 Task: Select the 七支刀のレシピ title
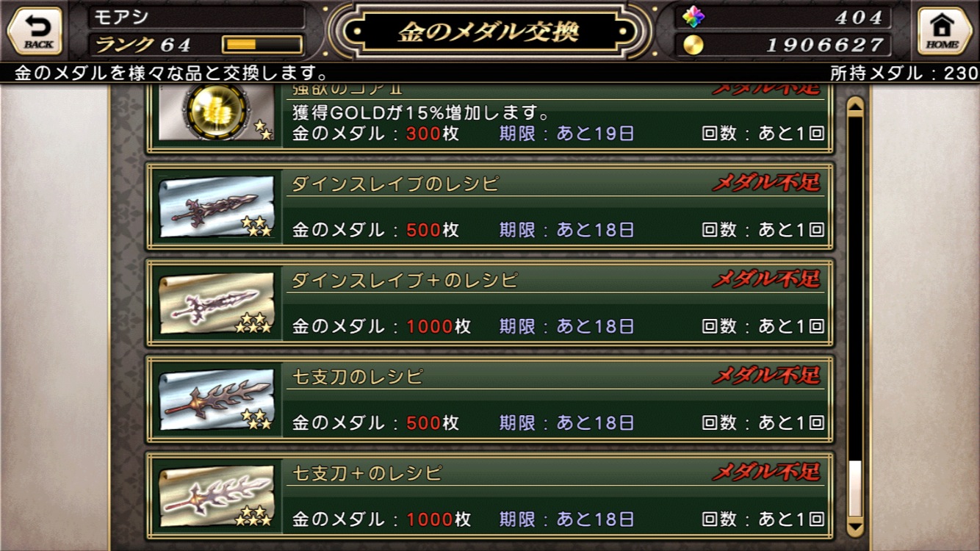pyautogui.click(x=358, y=377)
